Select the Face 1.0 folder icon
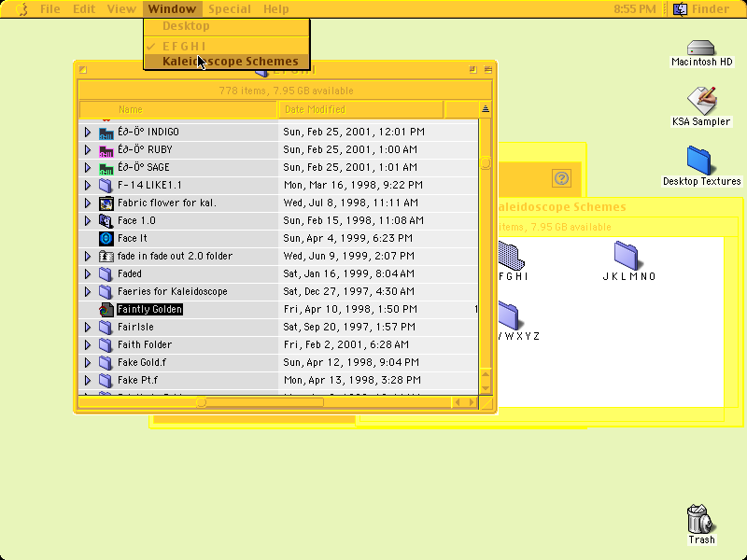Image resolution: width=747 pixels, height=560 pixels. coord(106,220)
